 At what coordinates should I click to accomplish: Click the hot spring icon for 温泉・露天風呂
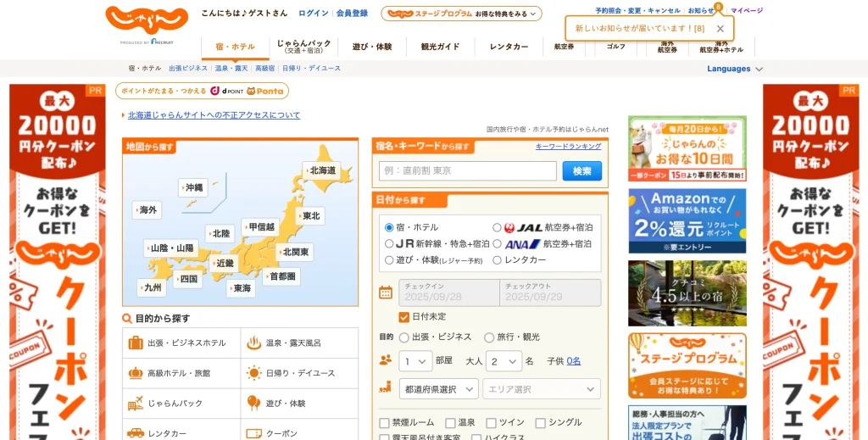(253, 343)
